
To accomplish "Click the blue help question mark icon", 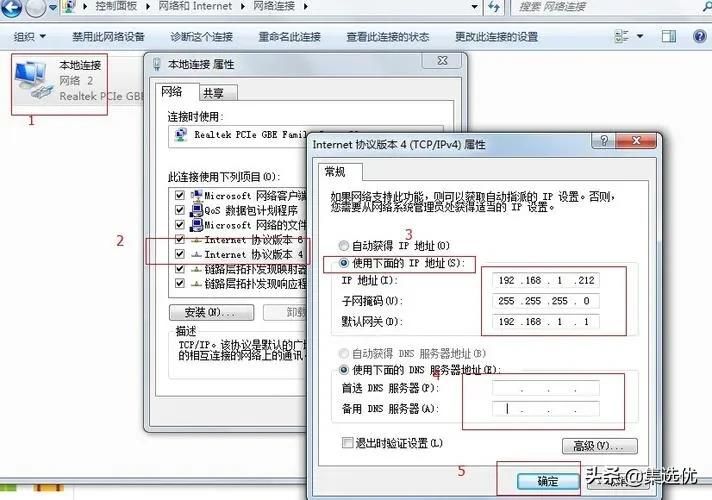I will [700, 36].
